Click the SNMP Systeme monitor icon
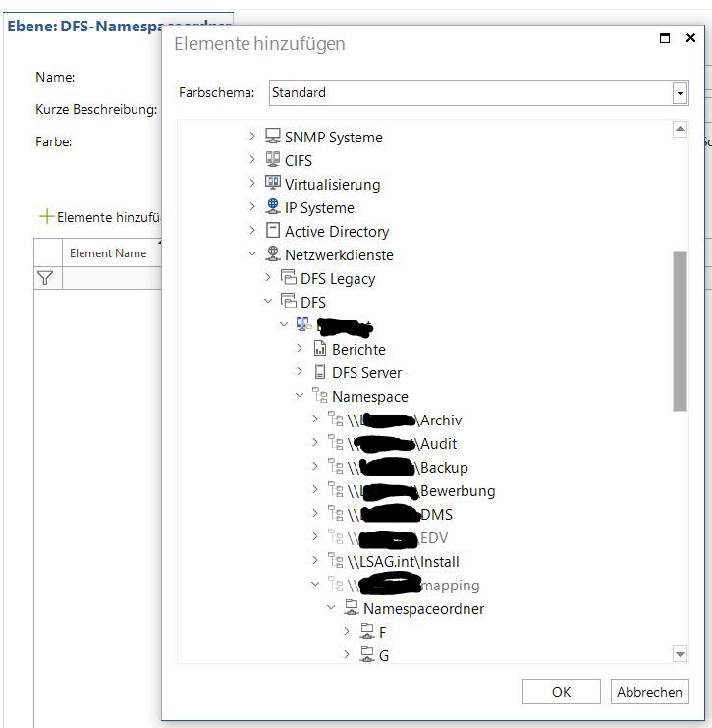Image resolution: width=712 pixels, height=728 pixels. pyautogui.click(x=273, y=137)
